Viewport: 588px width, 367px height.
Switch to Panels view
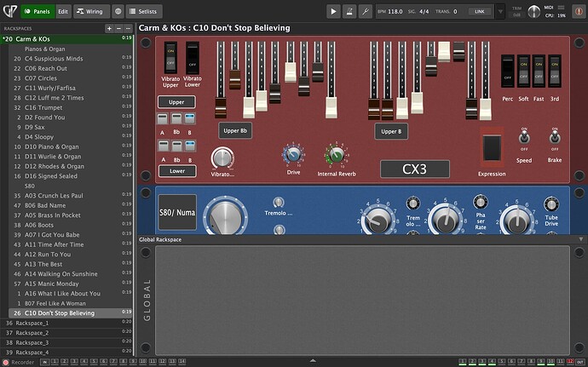coord(37,12)
